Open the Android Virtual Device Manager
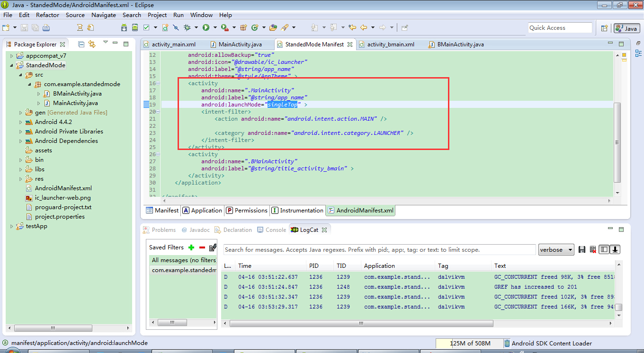This screenshot has width=644, height=353. coord(135,27)
